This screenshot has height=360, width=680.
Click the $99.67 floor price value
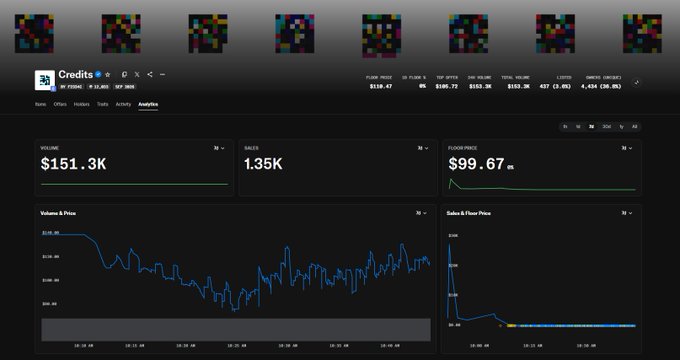pos(476,164)
